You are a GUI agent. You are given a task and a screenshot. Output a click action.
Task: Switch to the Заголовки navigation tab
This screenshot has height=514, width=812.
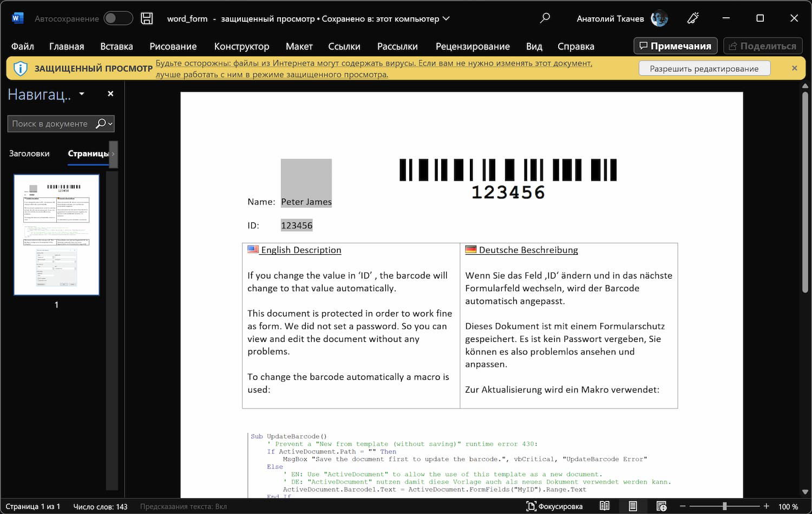pos(29,154)
